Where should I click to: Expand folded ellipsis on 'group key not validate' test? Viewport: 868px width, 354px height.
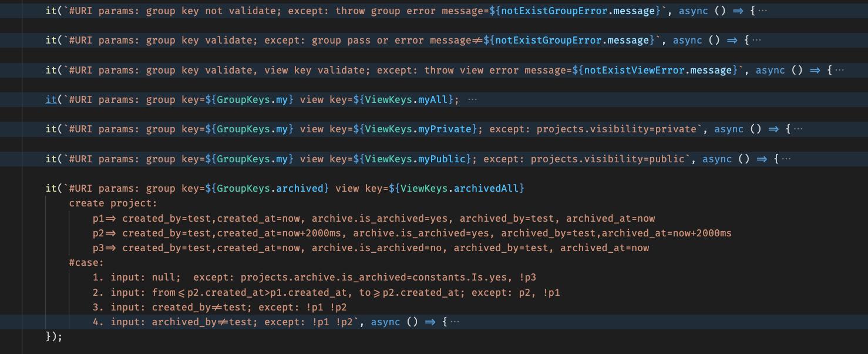tap(763, 11)
